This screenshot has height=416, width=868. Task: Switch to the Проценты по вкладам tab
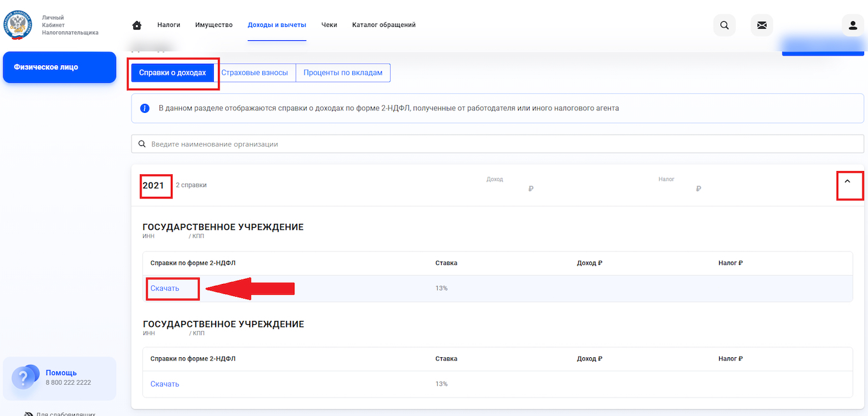[x=343, y=73]
